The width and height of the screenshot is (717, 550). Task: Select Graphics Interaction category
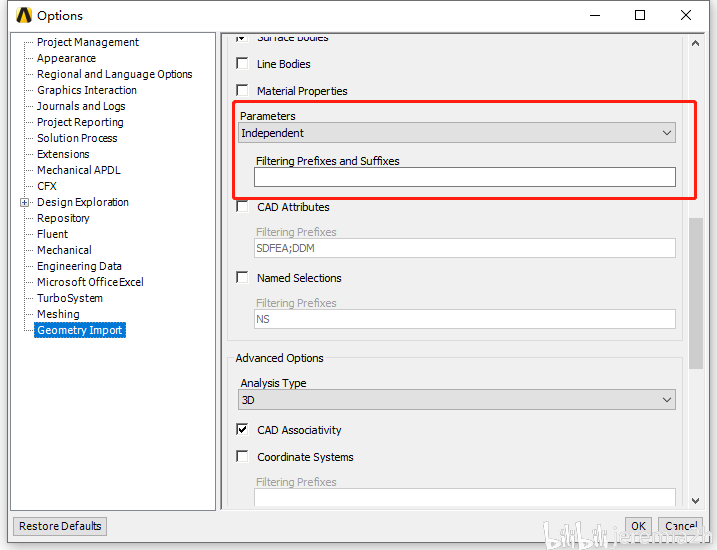87,90
